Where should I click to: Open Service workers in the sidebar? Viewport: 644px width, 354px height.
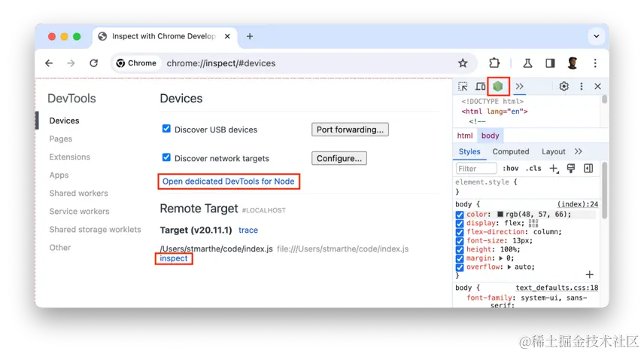tap(79, 211)
